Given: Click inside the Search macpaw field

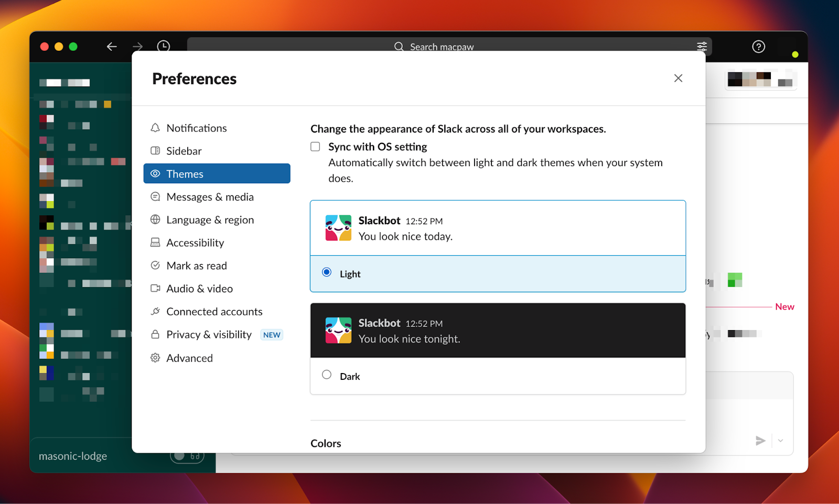Looking at the screenshot, I should pyautogui.click(x=451, y=47).
